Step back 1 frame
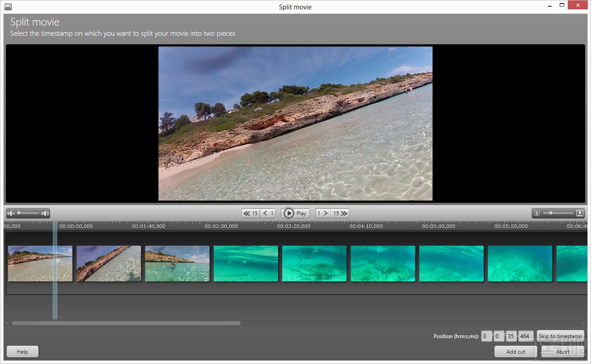 pos(268,213)
